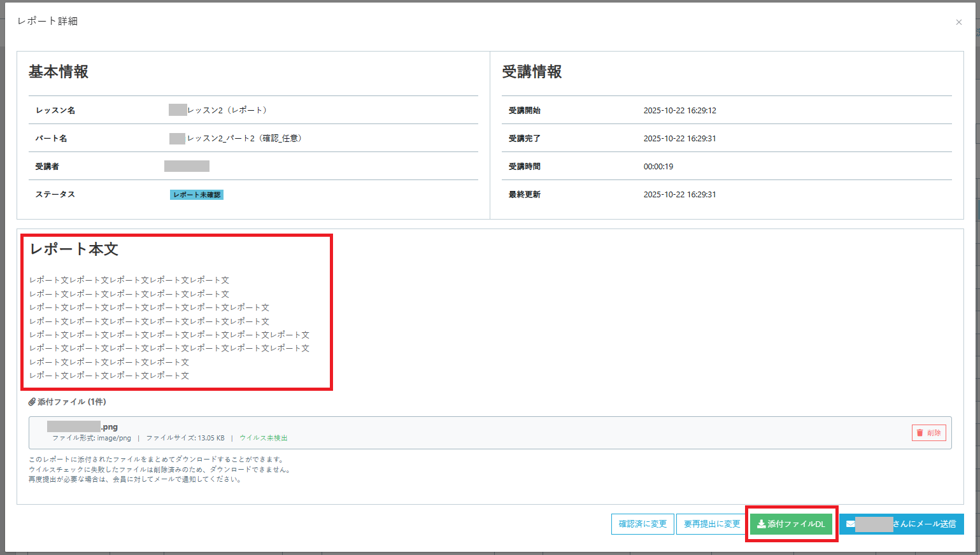
Task: Select the 基本情報 section heading
Action: [x=58, y=72]
